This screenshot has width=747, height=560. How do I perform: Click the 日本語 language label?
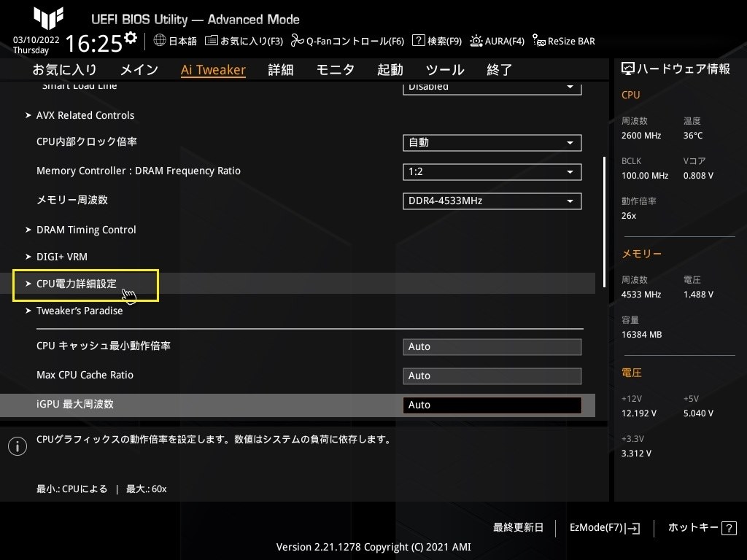pyautogui.click(x=182, y=42)
